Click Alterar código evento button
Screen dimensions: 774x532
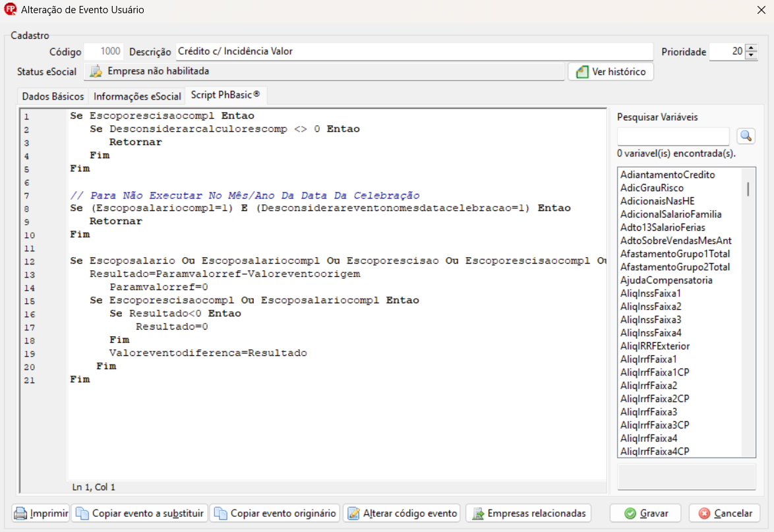pos(402,514)
